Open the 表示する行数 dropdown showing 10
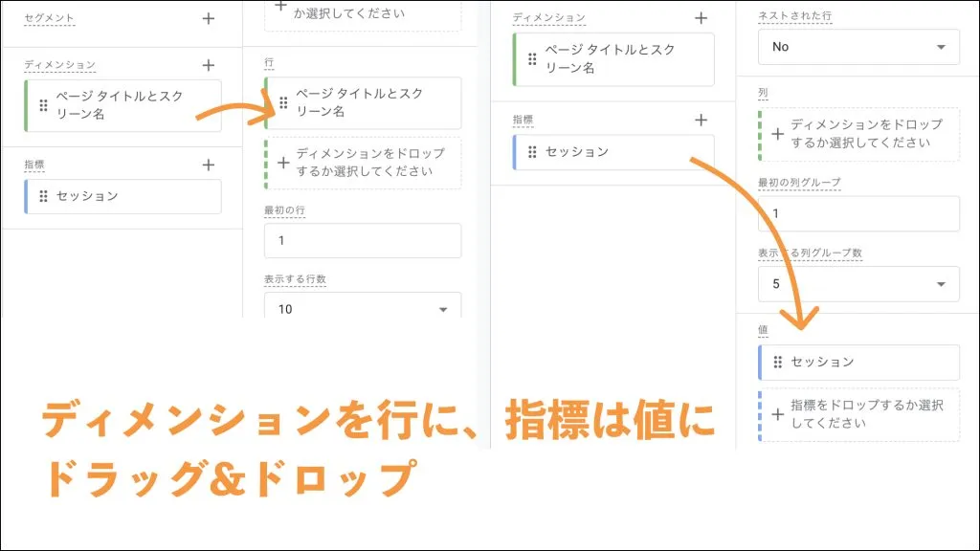The height and width of the screenshot is (551, 980). [363, 305]
